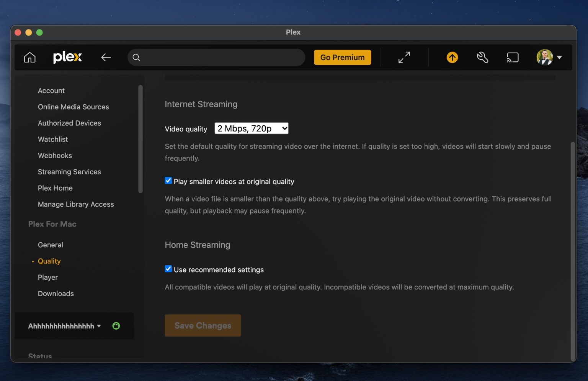Expand the Ahhhhhhhhhhhhhhhh server dropdown

click(99, 326)
